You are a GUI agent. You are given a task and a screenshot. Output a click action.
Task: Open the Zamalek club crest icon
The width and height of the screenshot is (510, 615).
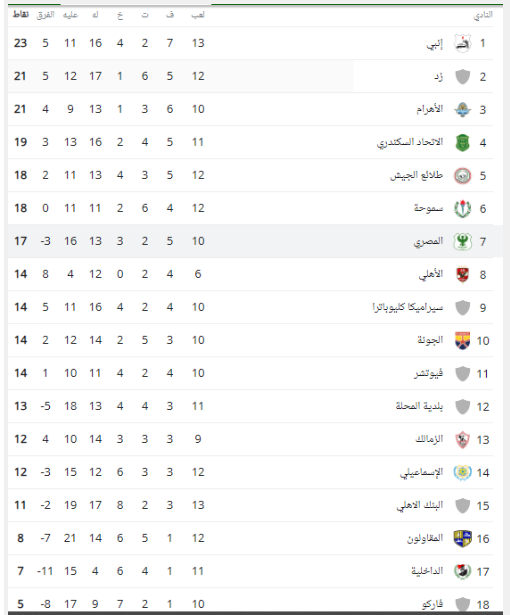[463, 439]
